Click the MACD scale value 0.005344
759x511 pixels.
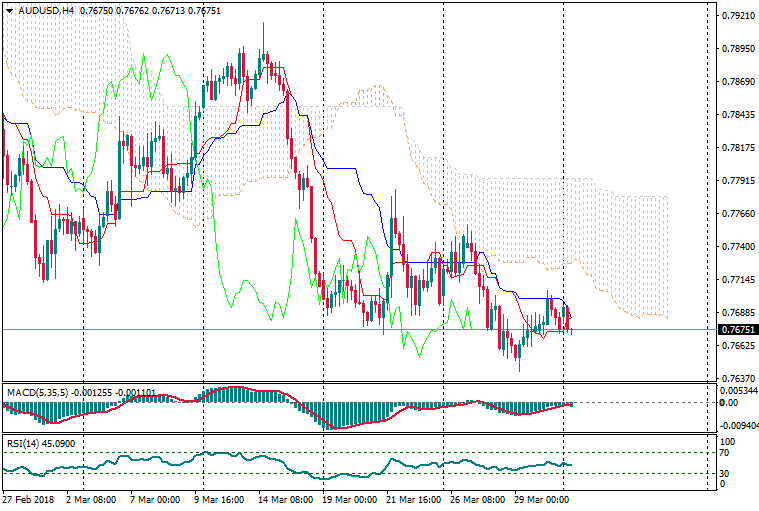tap(740, 390)
